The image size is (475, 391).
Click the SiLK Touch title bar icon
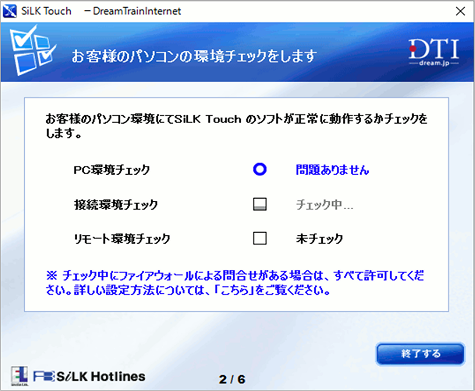(x=9, y=11)
